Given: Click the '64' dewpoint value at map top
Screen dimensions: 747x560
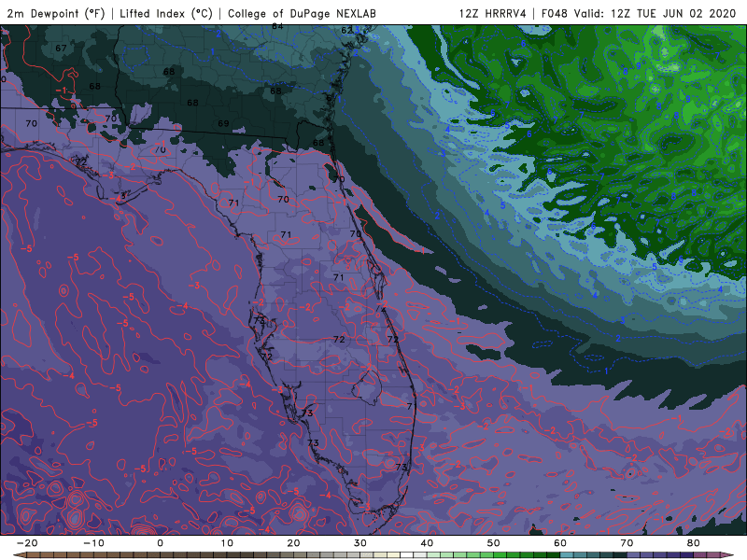Looking at the screenshot, I should (x=277, y=27).
